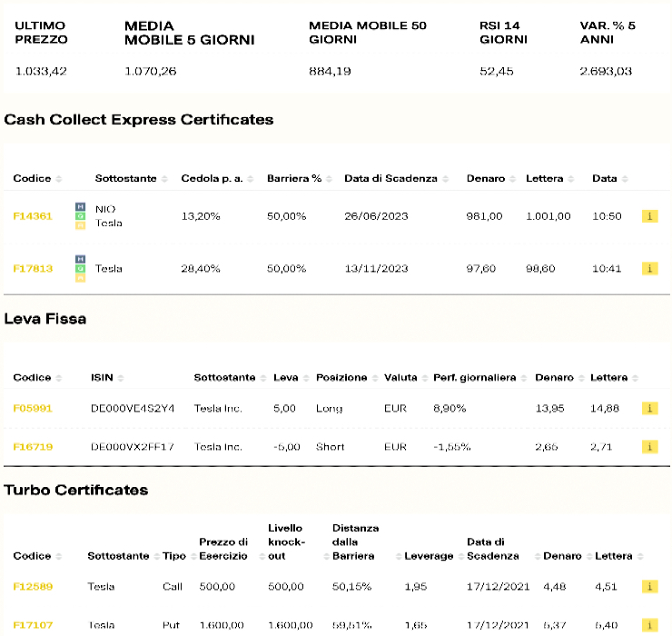Click scadenza date 13/11/2023

[376, 268]
